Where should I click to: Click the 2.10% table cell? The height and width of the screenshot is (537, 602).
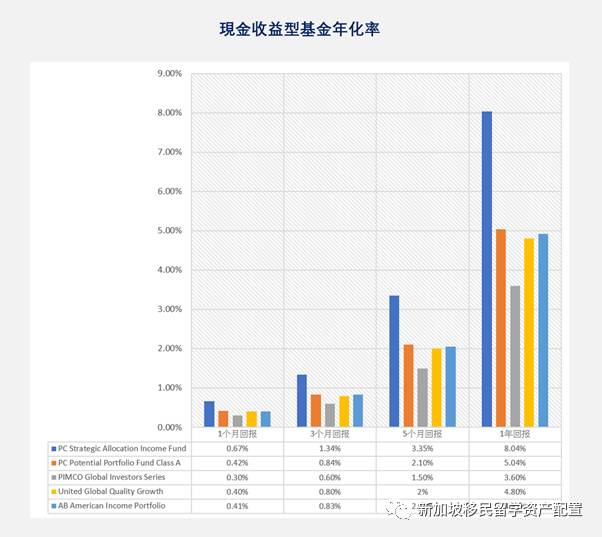pyautogui.click(x=422, y=463)
